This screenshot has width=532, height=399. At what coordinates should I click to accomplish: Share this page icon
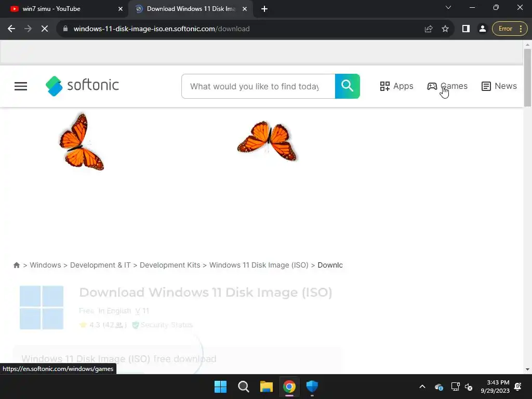(429, 29)
